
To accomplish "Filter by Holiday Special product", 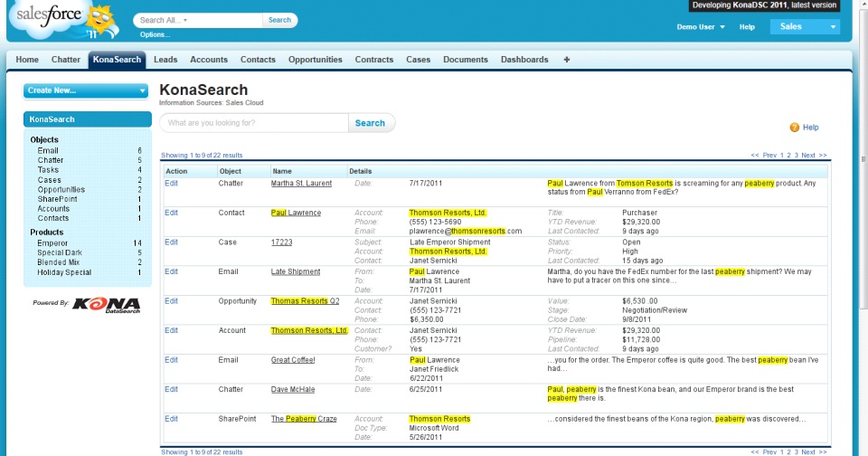I will [x=64, y=272].
